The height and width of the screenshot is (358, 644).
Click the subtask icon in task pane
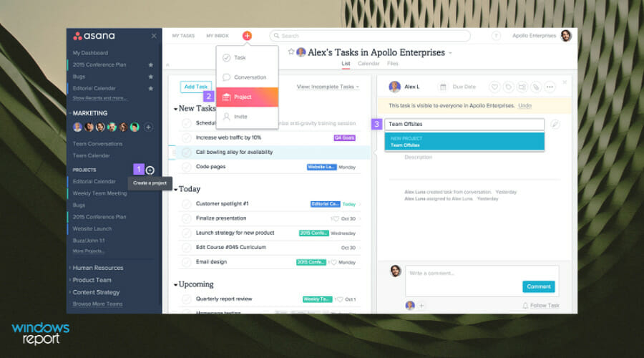point(522,87)
